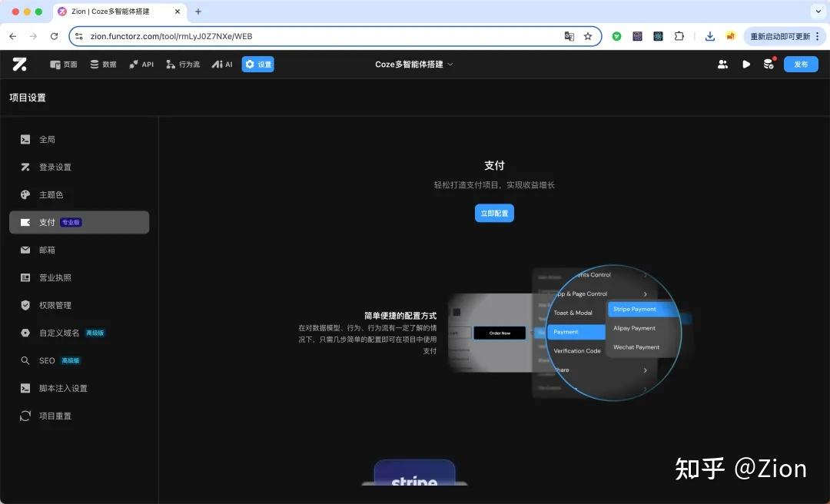
Task: Click the 重新启动即可更新 button
Action: pos(780,36)
